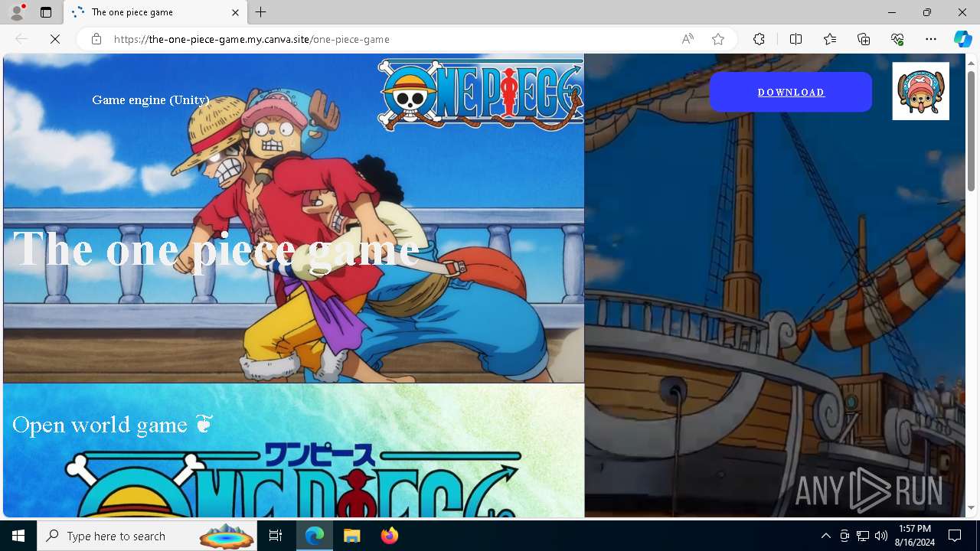The height and width of the screenshot is (551, 980).
Task: Click 'The one piece game' heading
Action: pyautogui.click(x=217, y=249)
